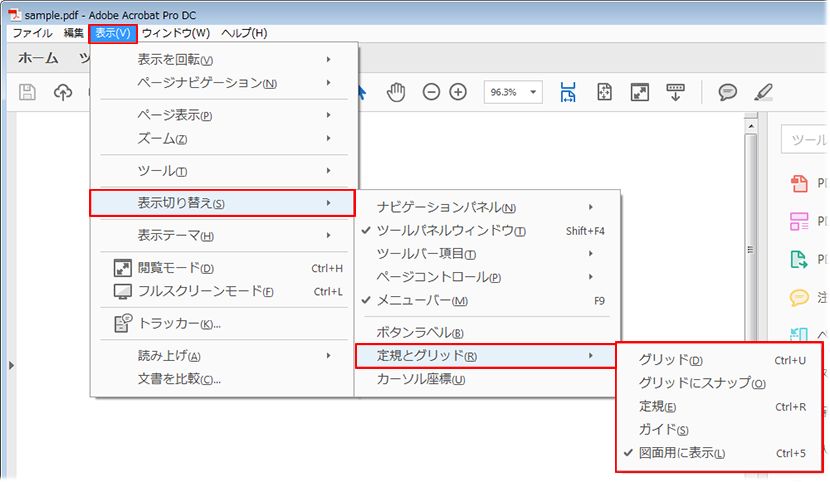Viewport: 830px width, 482px height.
Task: Click the Acrobat PDF icon in title bar
Action: coord(14,15)
